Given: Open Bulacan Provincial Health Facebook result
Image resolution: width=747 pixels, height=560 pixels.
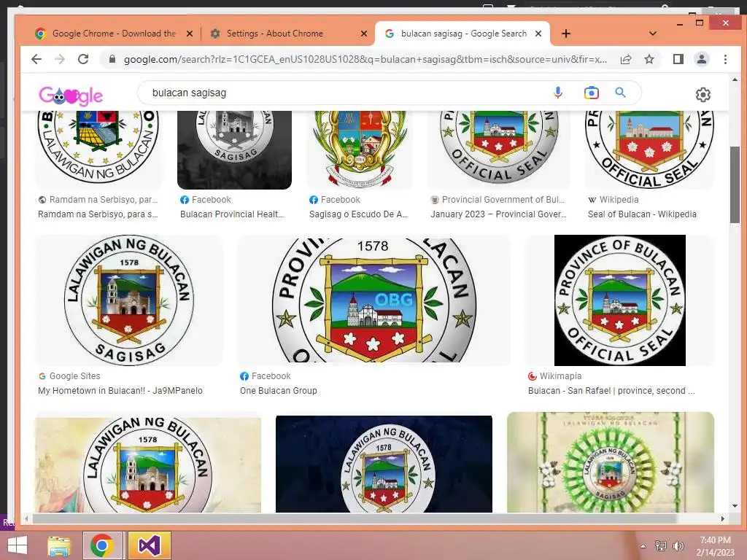Looking at the screenshot, I should pyautogui.click(x=232, y=214).
